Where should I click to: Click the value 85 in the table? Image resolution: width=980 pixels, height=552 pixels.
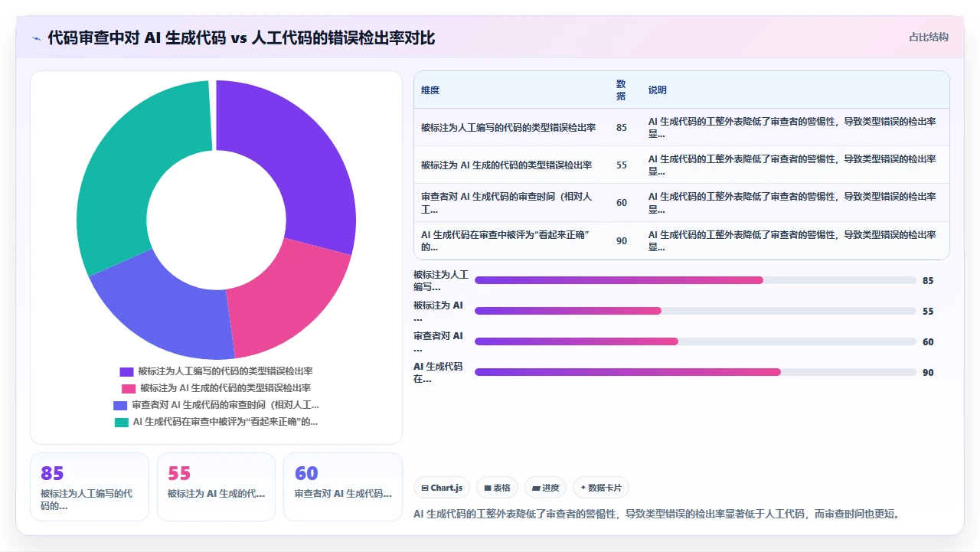[621, 128]
